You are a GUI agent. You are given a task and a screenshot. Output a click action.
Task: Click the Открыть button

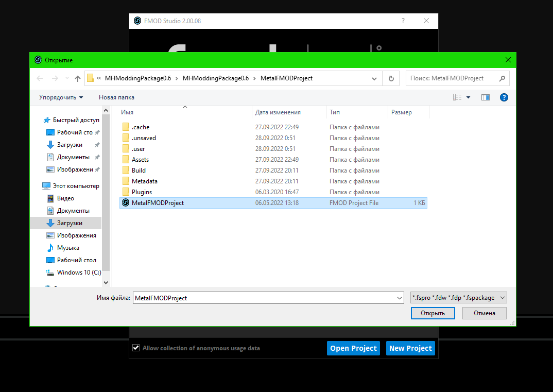[433, 313]
